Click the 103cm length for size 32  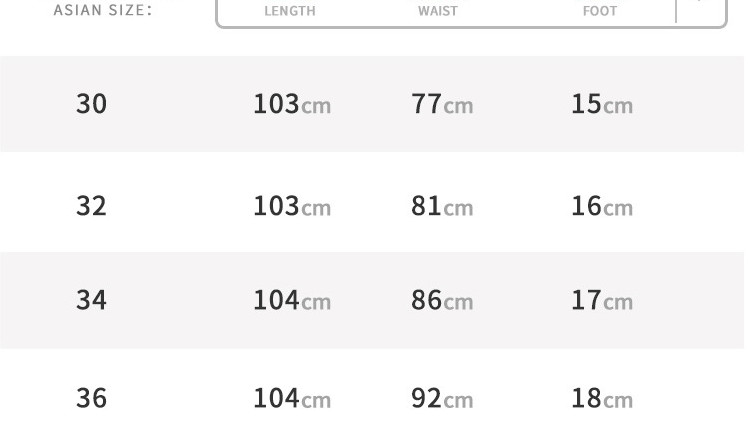coord(291,206)
